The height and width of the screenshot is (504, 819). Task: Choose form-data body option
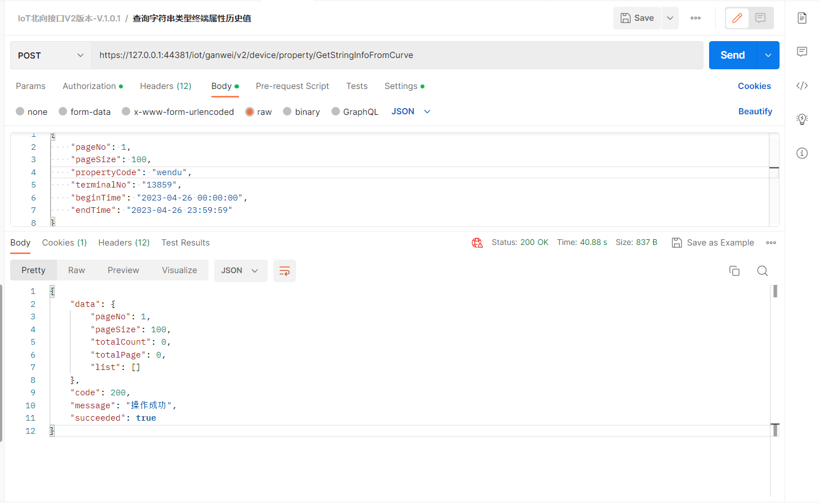tap(63, 111)
